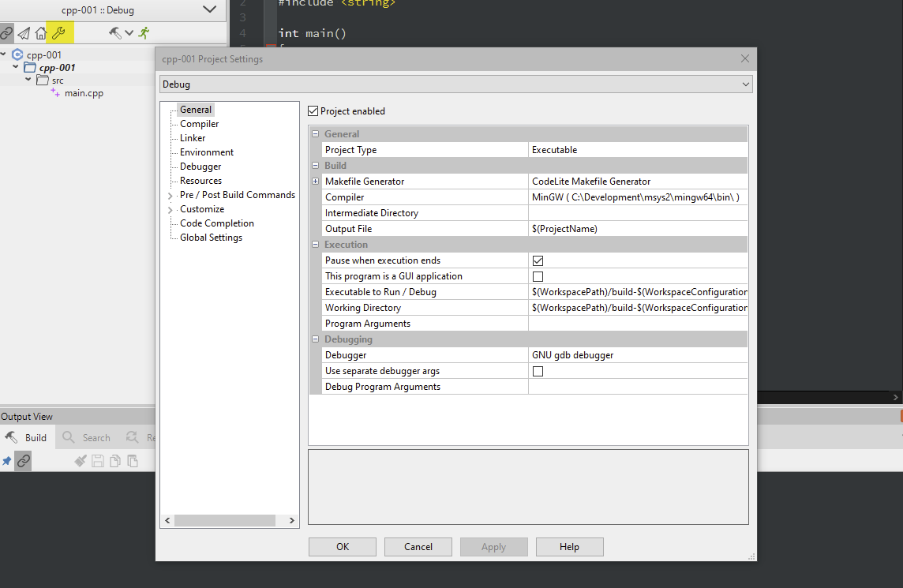Screen dimensions: 903x588
Task: Click the Apply button
Action: click(493, 546)
